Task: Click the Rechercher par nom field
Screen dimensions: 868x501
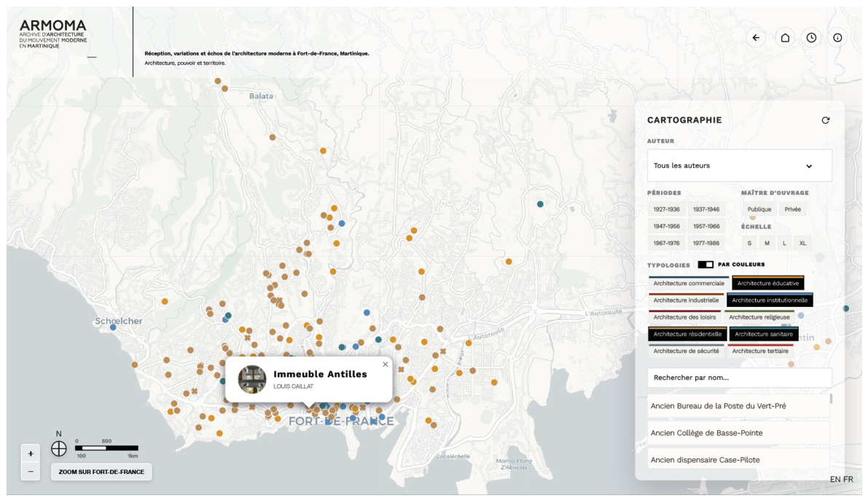Action: click(740, 378)
